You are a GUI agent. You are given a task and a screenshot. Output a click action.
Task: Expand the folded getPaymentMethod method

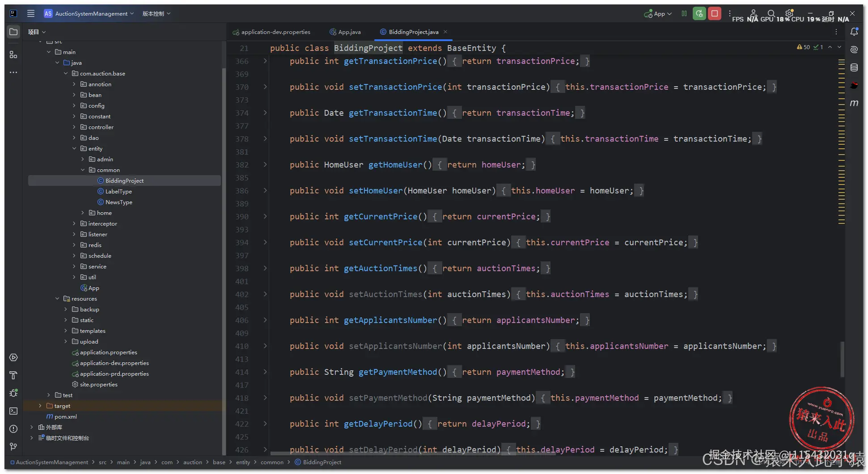click(x=265, y=372)
